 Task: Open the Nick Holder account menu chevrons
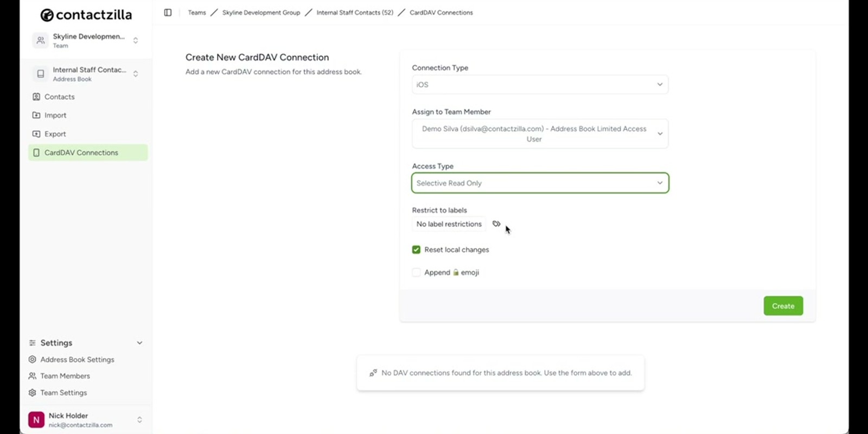139,420
